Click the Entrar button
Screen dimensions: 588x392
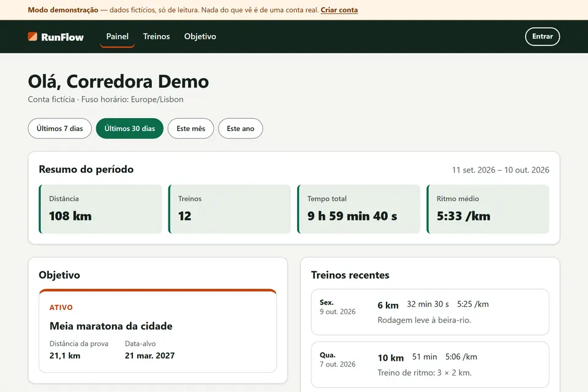pyautogui.click(x=542, y=36)
